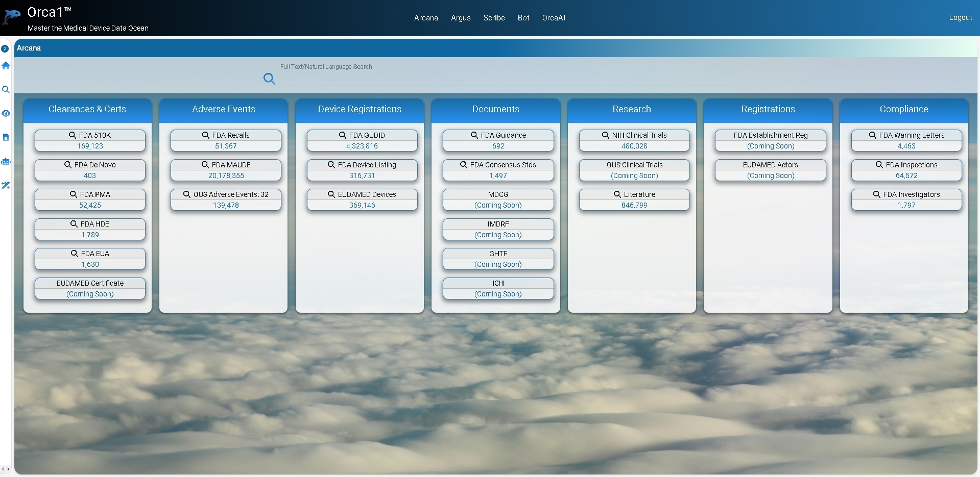Click the FDA Investigators magnifier icon
This screenshot has width=980, height=477.
click(x=877, y=194)
